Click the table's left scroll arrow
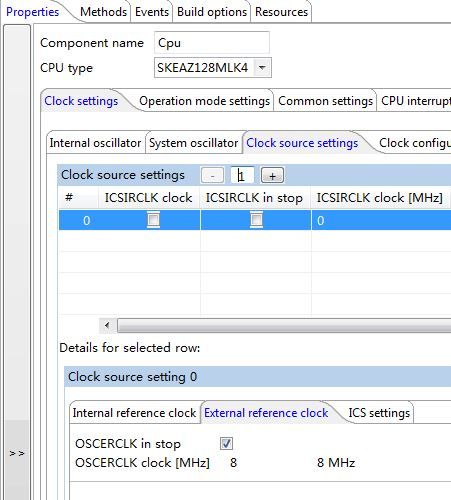451x500 pixels. pyautogui.click(x=107, y=325)
